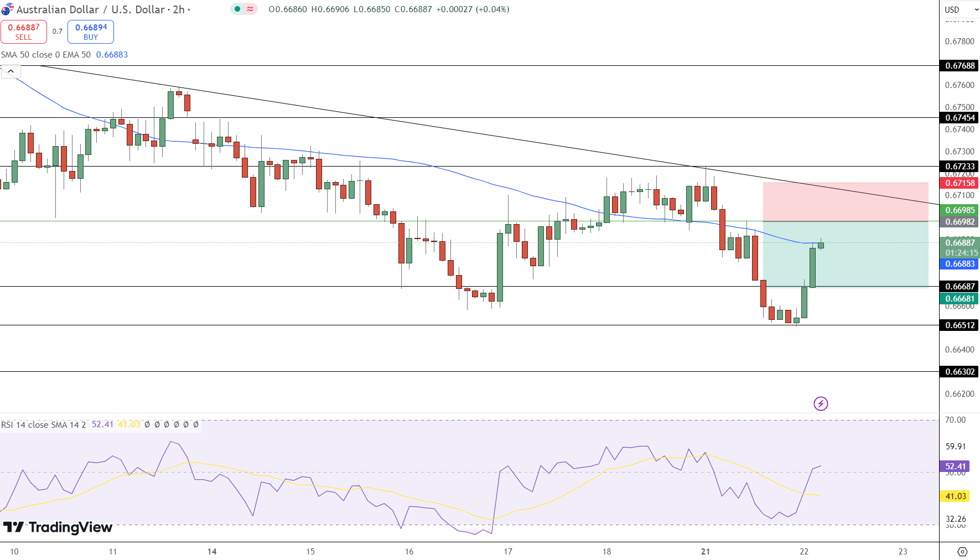Click the spread value 0.7
Image resolution: width=980 pixels, height=560 pixels.
coord(58,32)
